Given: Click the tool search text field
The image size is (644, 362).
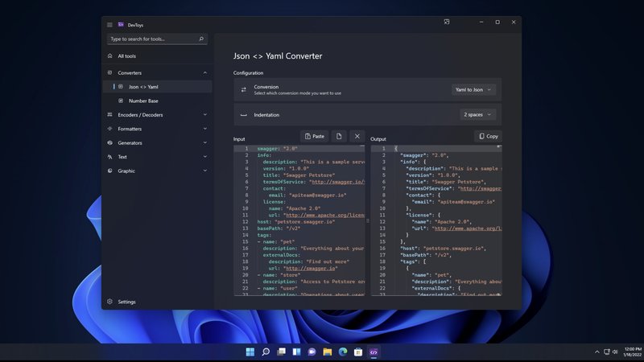Looking at the screenshot, I should (151, 39).
